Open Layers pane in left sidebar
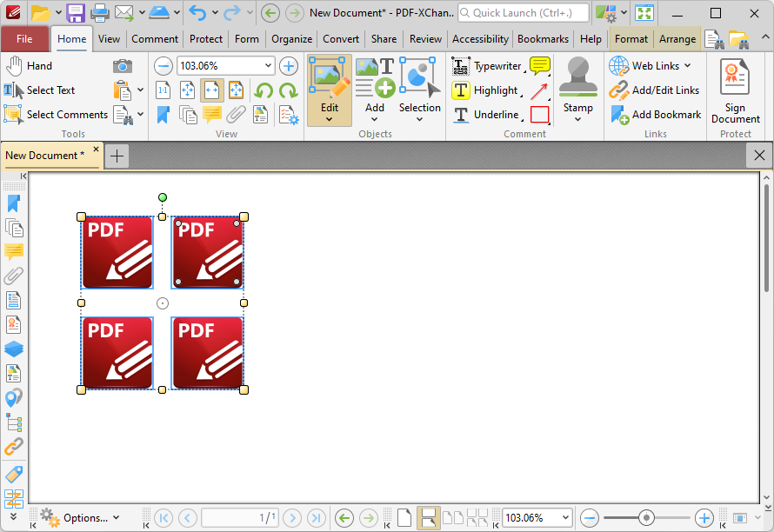The image size is (774, 532). (13, 349)
